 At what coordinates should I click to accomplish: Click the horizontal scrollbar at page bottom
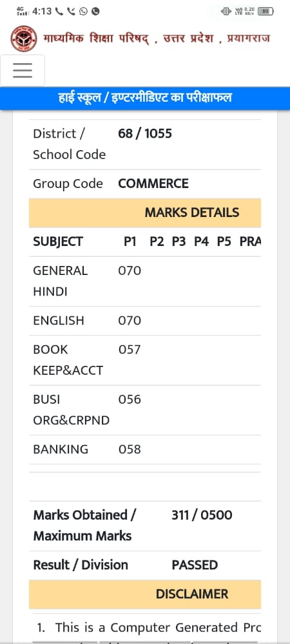(145, 642)
